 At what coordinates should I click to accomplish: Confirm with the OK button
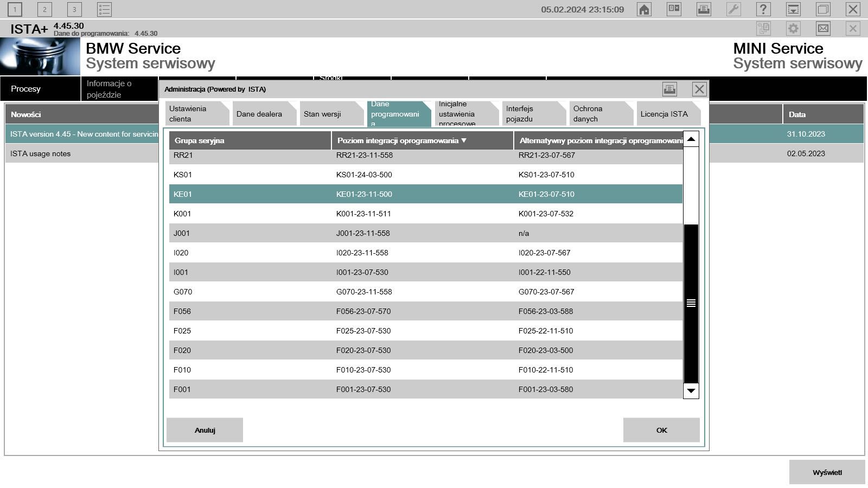coord(661,430)
